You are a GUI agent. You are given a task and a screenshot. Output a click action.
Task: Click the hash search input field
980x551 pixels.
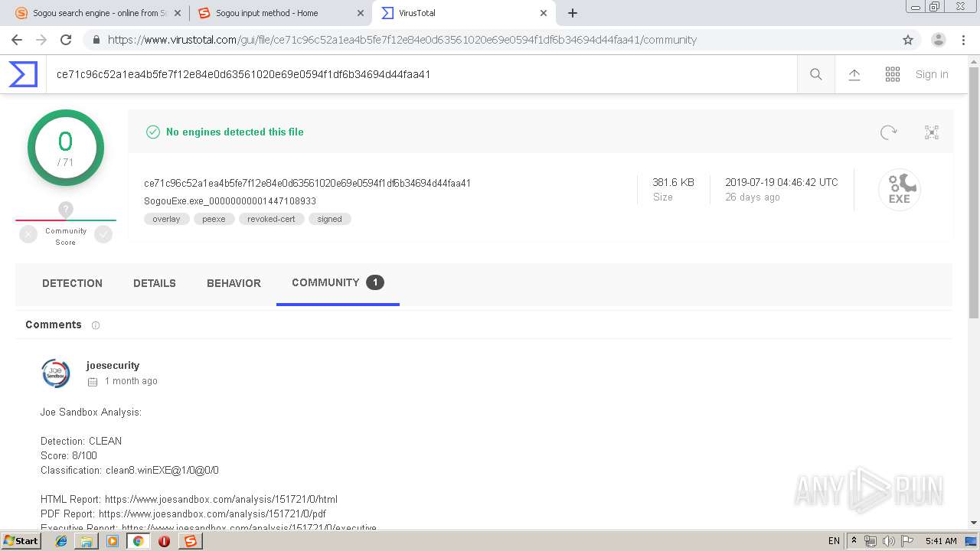pos(421,74)
